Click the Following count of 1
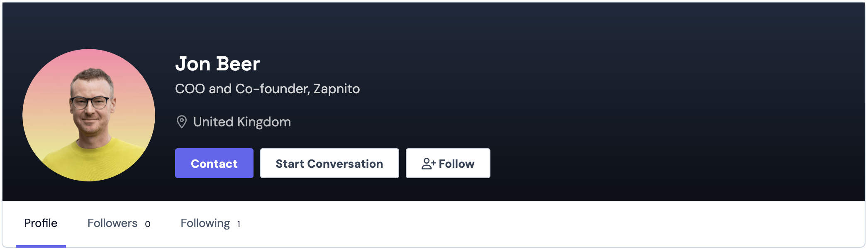This screenshot has height=251, width=868. pyautogui.click(x=239, y=224)
